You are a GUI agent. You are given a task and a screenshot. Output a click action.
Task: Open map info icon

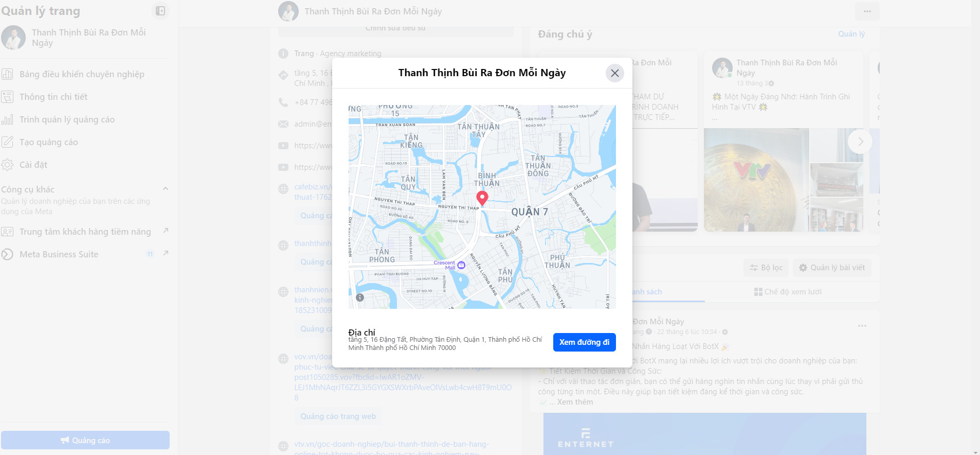click(360, 297)
